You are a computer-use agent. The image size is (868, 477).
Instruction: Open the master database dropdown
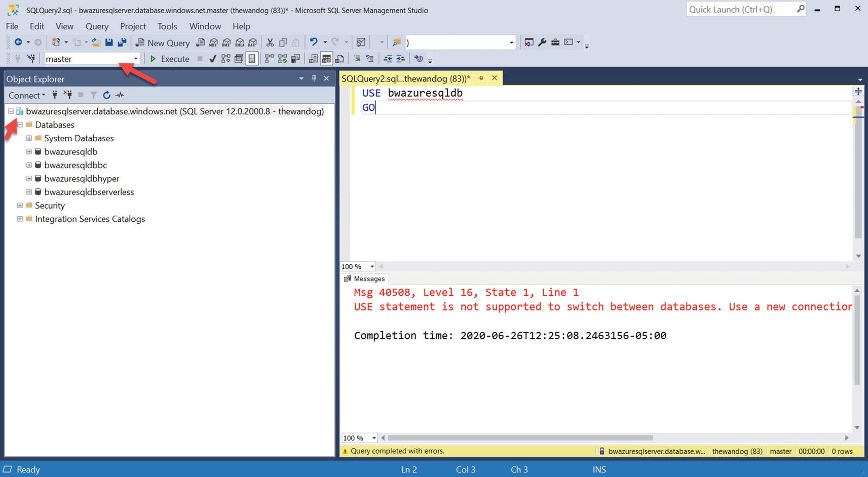pyautogui.click(x=135, y=59)
